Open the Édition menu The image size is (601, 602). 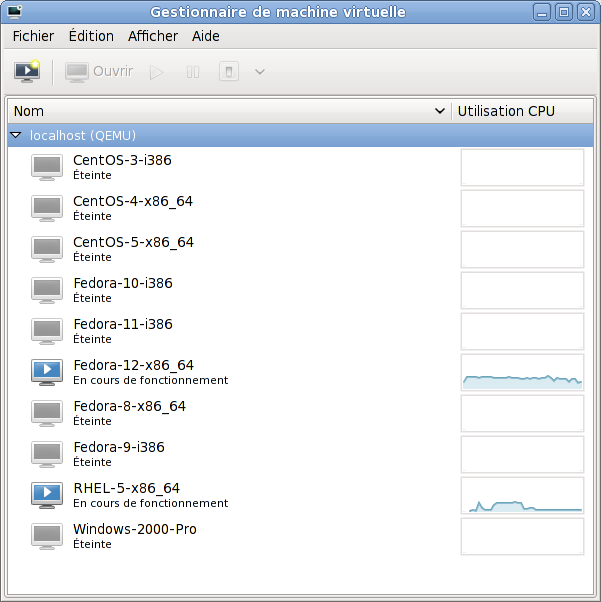(91, 36)
